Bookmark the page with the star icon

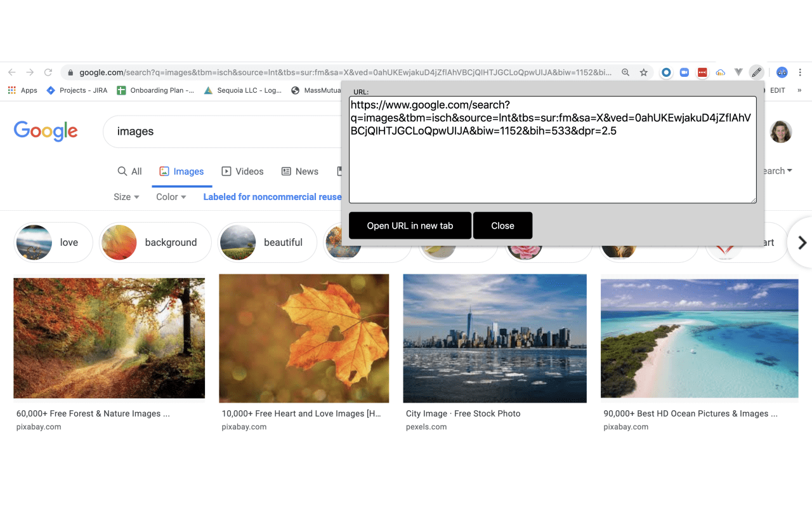[x=644, y=72]
